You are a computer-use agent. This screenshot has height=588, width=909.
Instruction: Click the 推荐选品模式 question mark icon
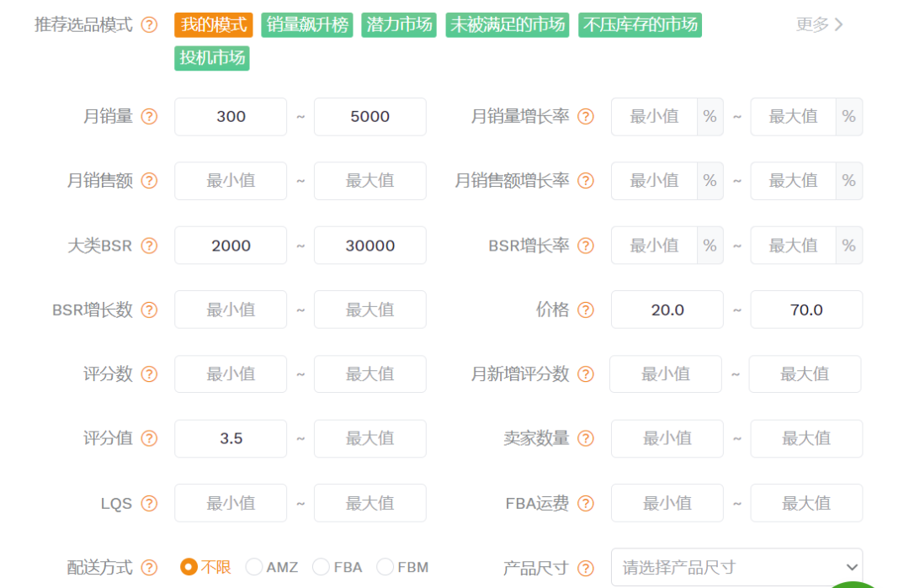[x=149, y=24]
